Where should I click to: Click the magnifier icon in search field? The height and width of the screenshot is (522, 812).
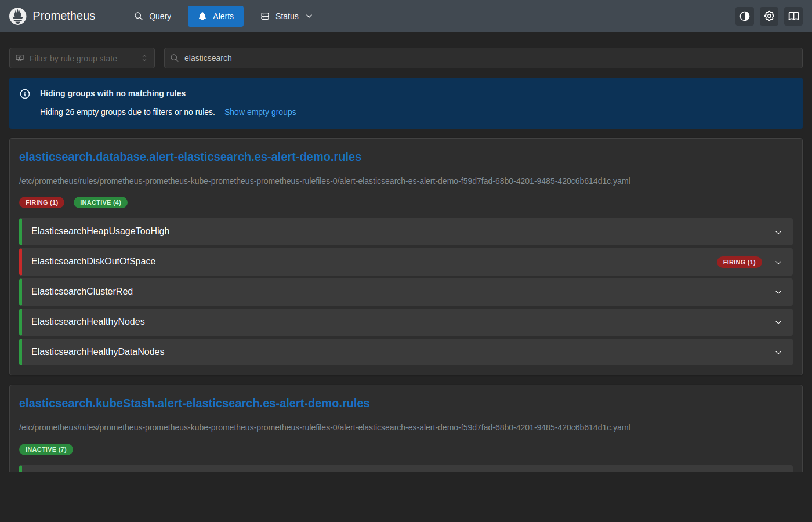pos(175,58)
